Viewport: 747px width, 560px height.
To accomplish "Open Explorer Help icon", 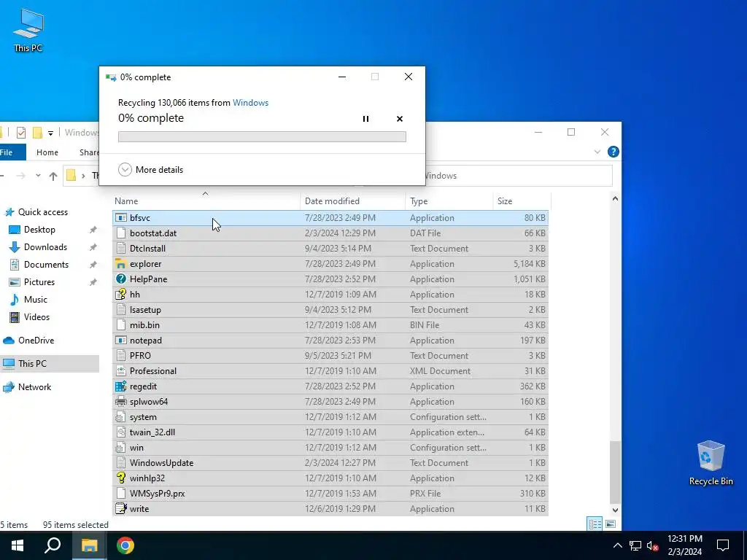I will tap(613, 152).
